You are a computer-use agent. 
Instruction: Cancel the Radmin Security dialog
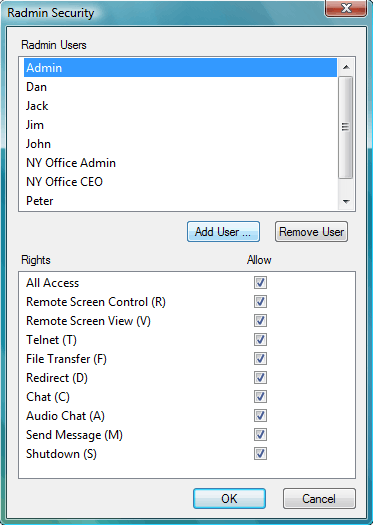(319, 499)
